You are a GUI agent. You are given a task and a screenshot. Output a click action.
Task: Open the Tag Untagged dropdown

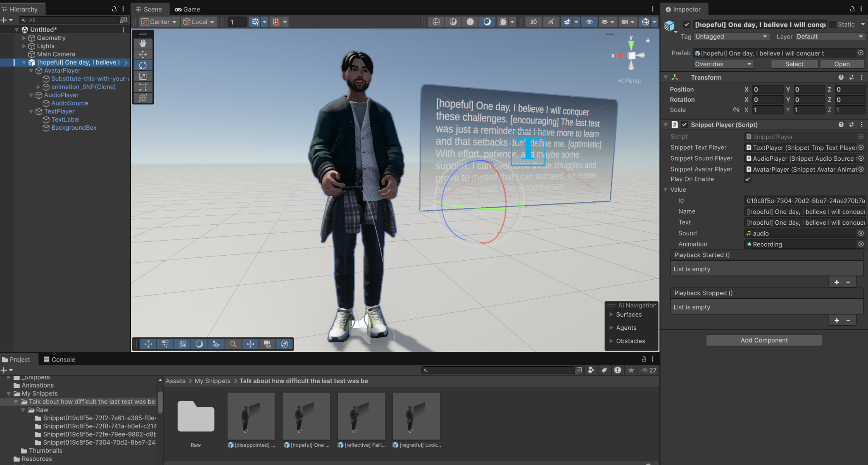click(732, 36)
